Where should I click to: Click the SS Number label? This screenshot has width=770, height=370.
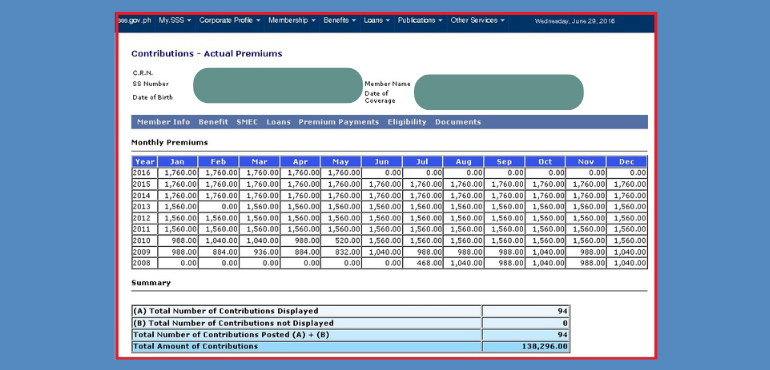point(150,84)
